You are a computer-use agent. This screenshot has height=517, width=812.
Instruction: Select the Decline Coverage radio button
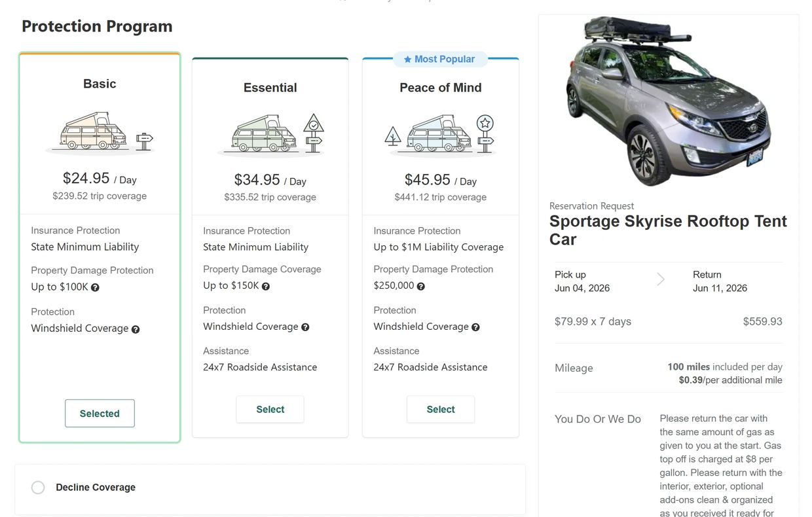click(x=38, y=487)
